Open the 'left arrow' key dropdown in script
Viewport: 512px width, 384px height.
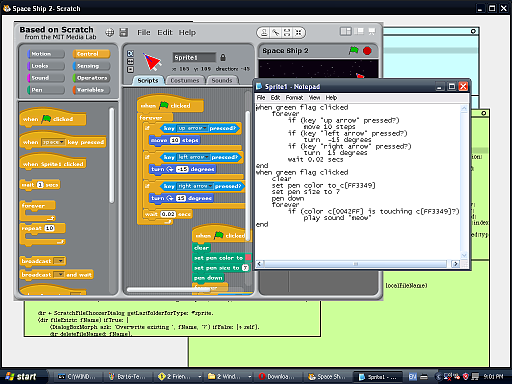pos(193,157)
